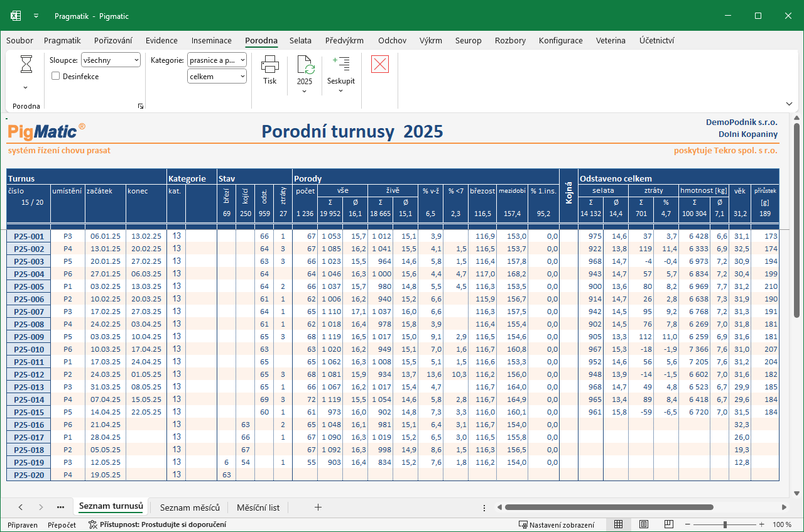This screenshot has width=804, height=532.
Task: Open the Kategorie 'prasnice a p...' dropdown
Action: point(217,60)
